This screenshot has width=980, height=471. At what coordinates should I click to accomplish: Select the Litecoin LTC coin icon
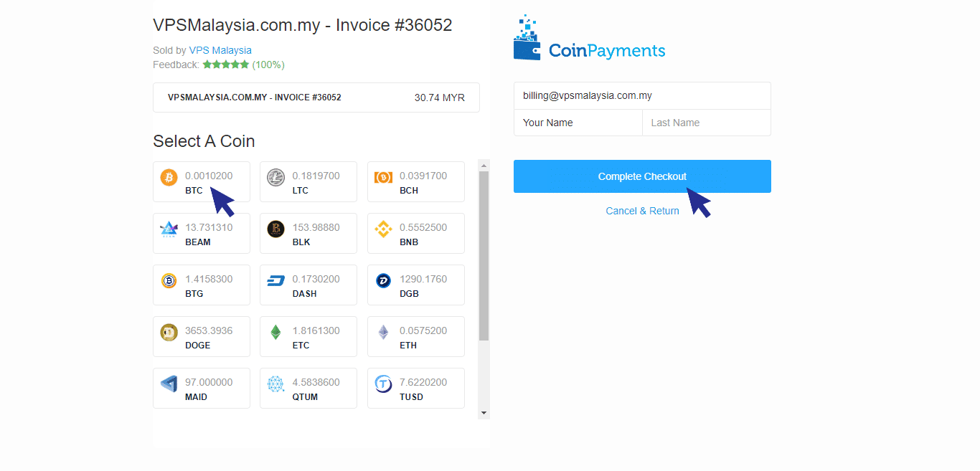(x=276, y=177)
